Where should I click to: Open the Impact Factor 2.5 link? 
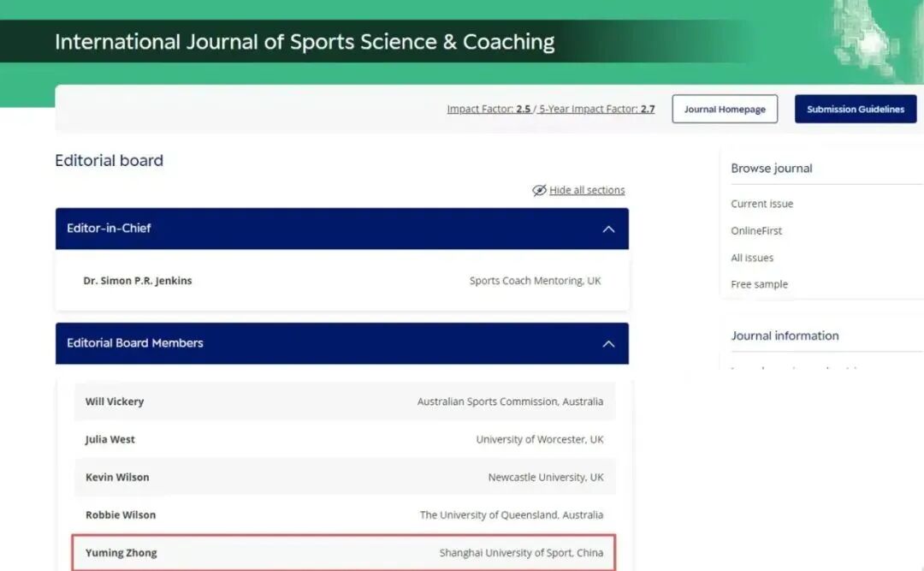point(489,109)
